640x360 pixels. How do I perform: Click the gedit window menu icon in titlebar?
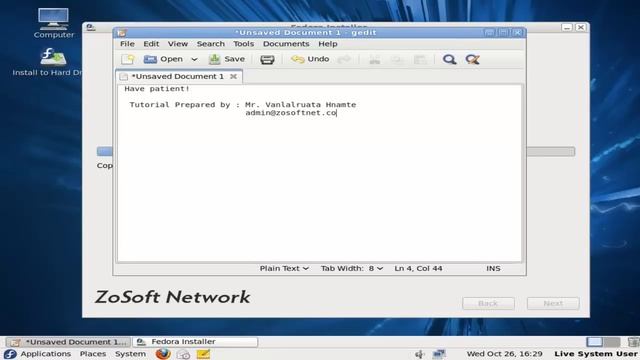(122, 33)
